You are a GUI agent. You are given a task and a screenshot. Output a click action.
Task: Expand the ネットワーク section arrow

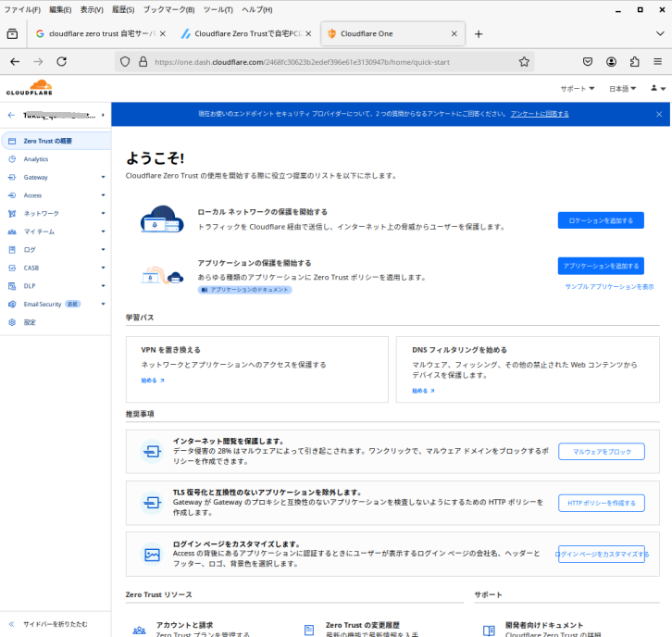(x=103, y=214)
